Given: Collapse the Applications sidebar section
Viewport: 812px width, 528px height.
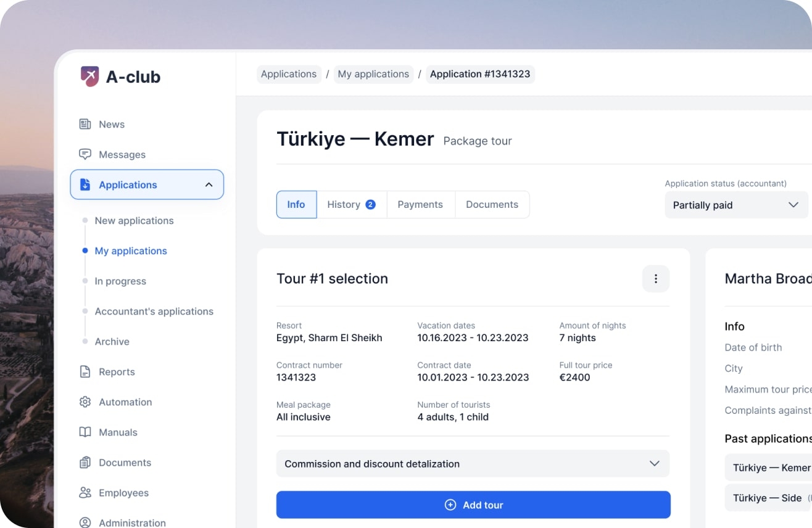Looking at the screenshot, I should [x=209, y=185].
